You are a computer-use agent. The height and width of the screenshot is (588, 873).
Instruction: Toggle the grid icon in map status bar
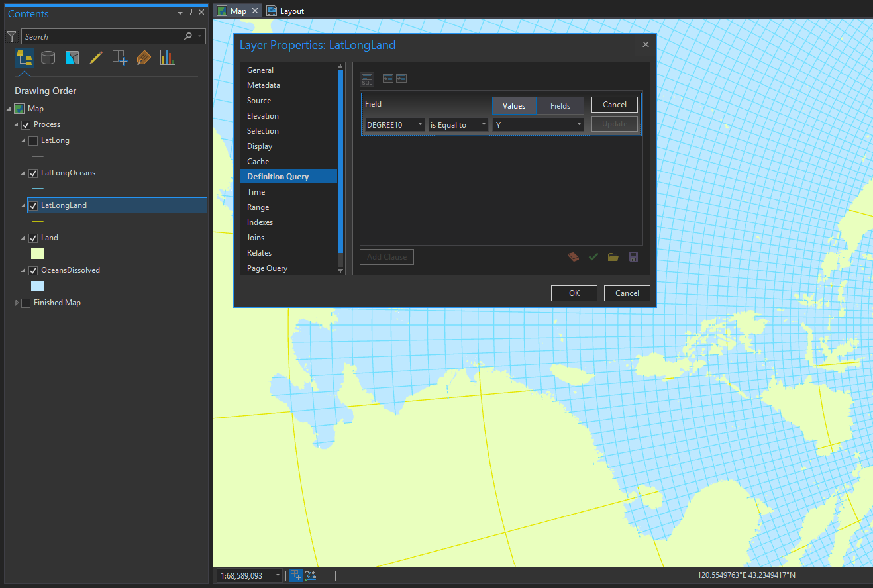pyautogui.click(x=325, y=575)
